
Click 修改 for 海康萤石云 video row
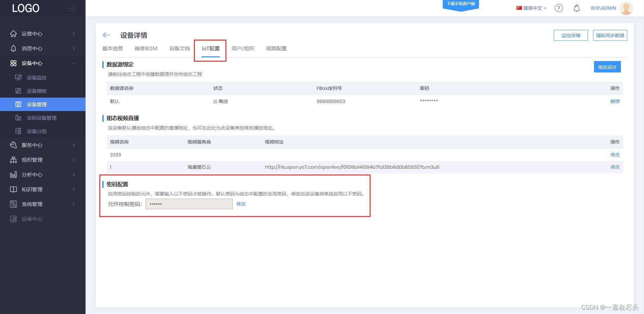point(615,167)
